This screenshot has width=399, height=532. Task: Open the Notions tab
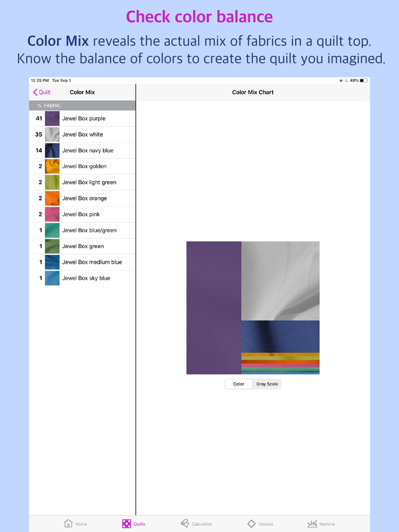pyautogui.click(x=321, y=523)
